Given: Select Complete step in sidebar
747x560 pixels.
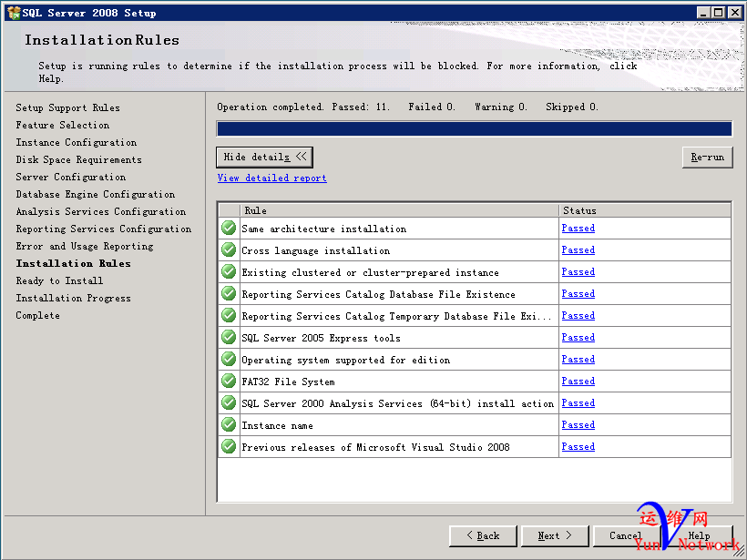Looking at the screenshot, I should pos(37,315).
